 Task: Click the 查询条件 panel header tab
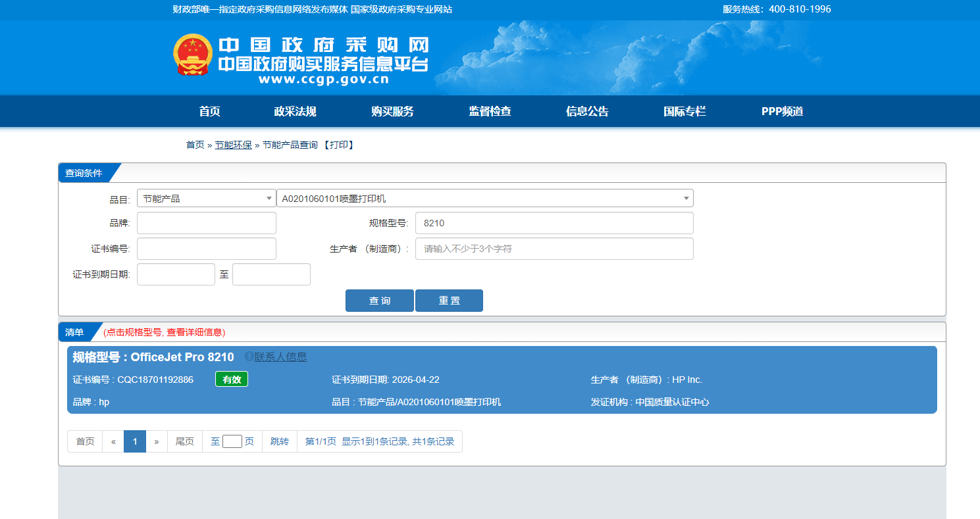(84, 173)
